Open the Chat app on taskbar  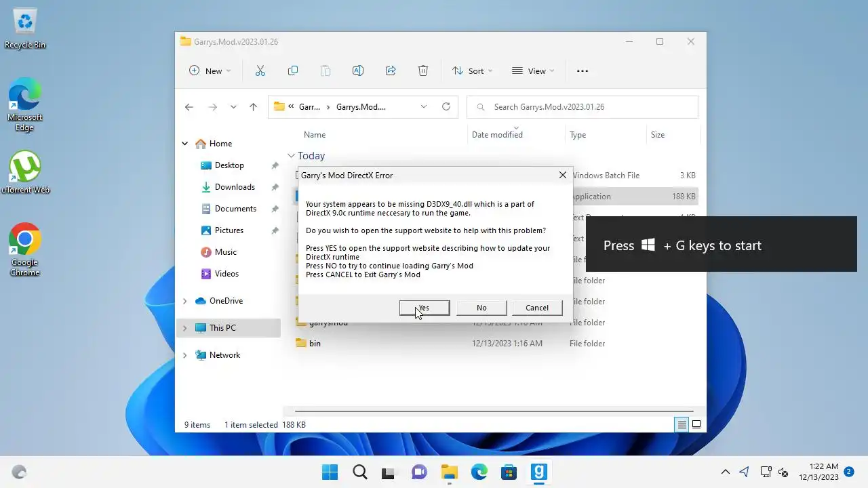(x=419, y=472)
